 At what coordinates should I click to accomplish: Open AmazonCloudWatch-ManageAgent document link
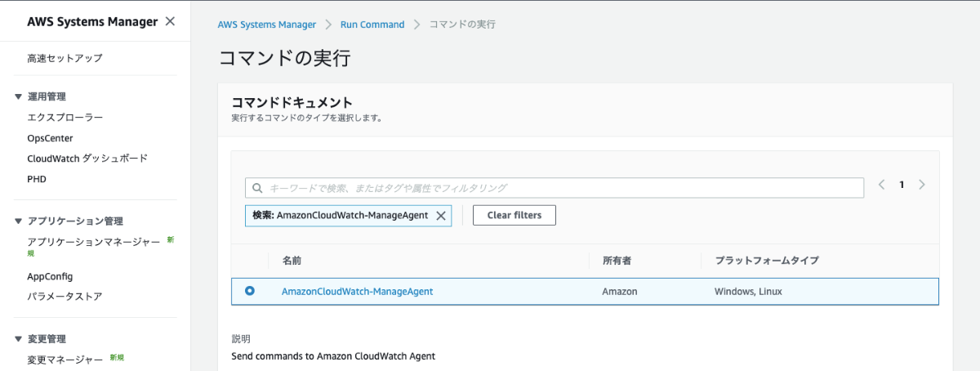pos(357,291)
